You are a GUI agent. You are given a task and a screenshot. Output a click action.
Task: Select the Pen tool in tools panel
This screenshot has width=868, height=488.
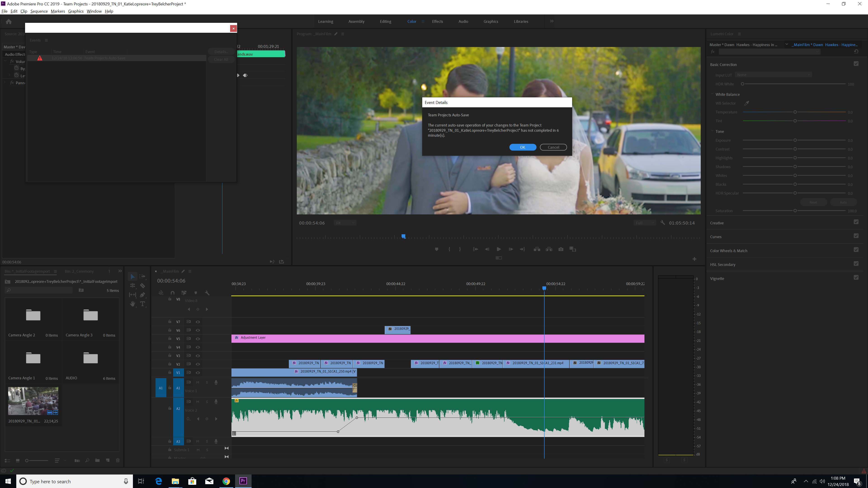[143, 295]
